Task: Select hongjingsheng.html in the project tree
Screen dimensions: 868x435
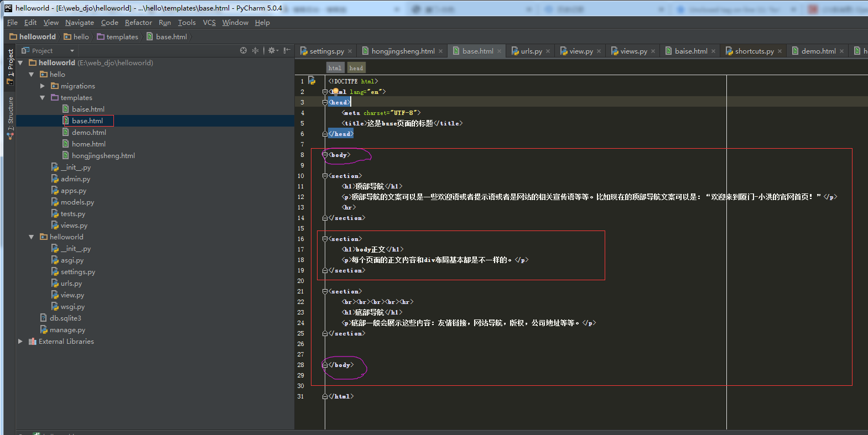Action: pyautogui.click(x=103, y=156)
